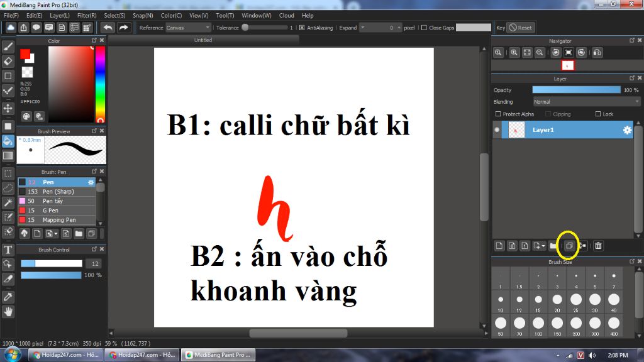The height and width of the screenshot is (362, 644).
Task: Click the rainbow hue slider strip
Action: click(100, 84)
